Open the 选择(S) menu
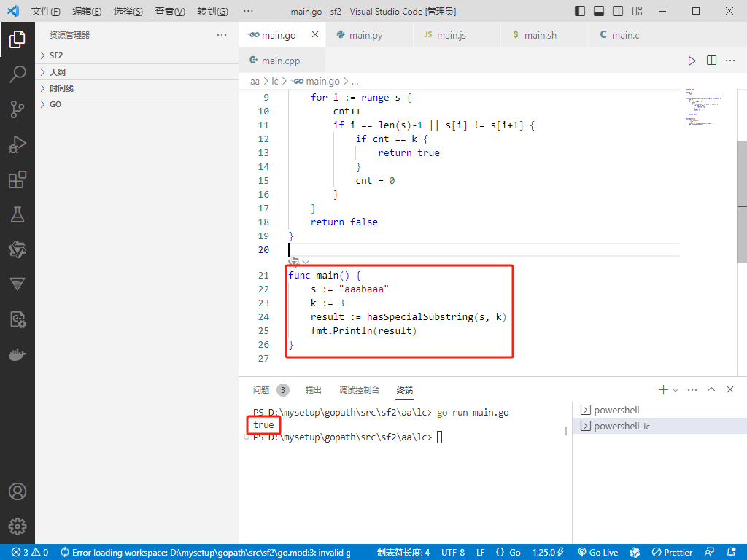Screen dimensions: 747x560 tap(128, 11)
